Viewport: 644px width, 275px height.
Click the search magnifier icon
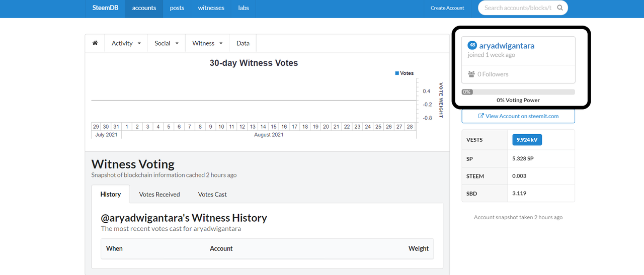[x=560, y=8]
